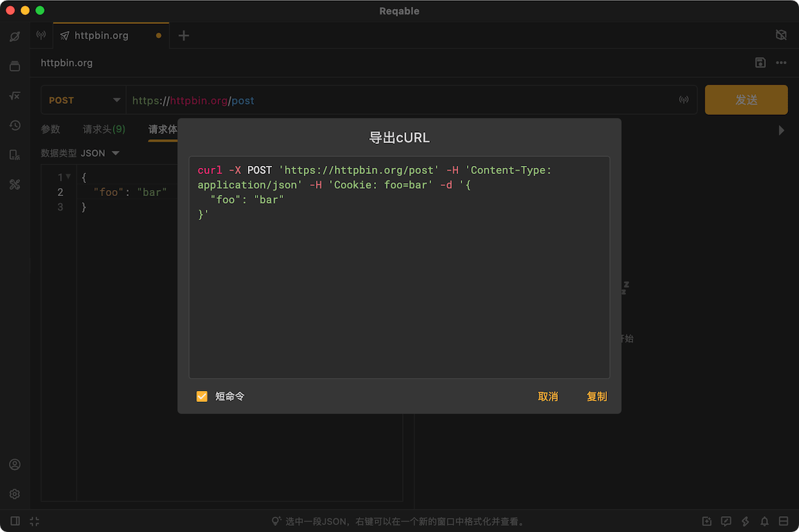Toggle the sidebar panel icon in status bar
Screen dimensions: 799x532
[15, 521]
